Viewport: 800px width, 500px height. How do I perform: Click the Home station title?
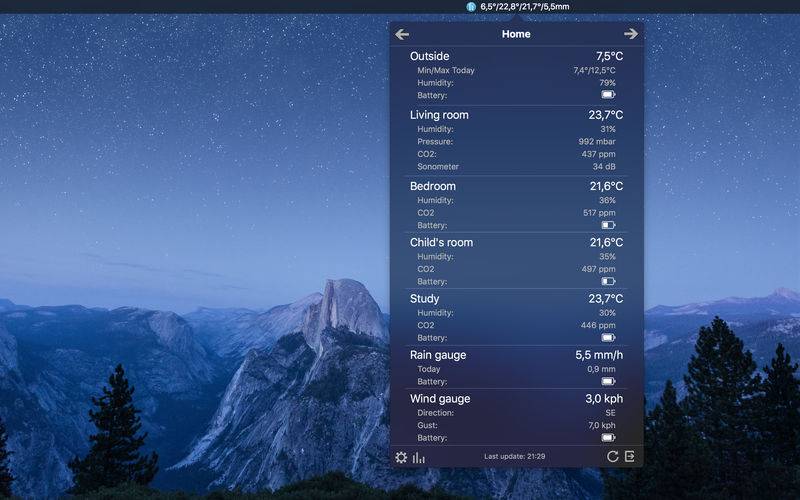516,34
